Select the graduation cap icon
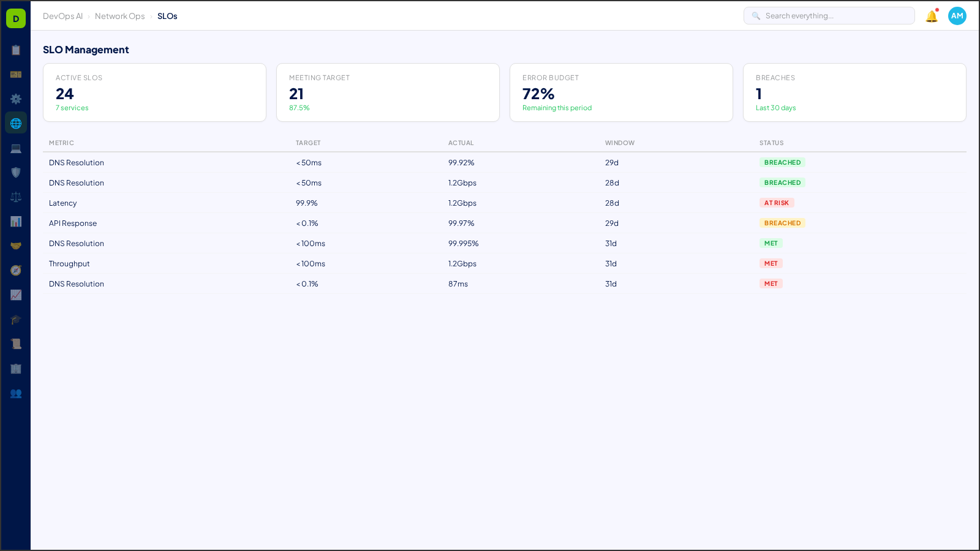 (x=16, y=320)
